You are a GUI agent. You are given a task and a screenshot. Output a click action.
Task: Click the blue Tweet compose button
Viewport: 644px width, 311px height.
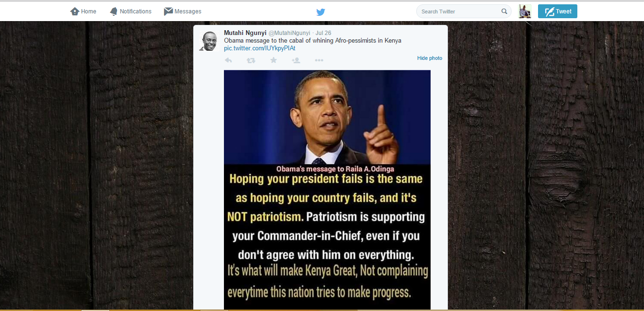[x=558, y=12]
